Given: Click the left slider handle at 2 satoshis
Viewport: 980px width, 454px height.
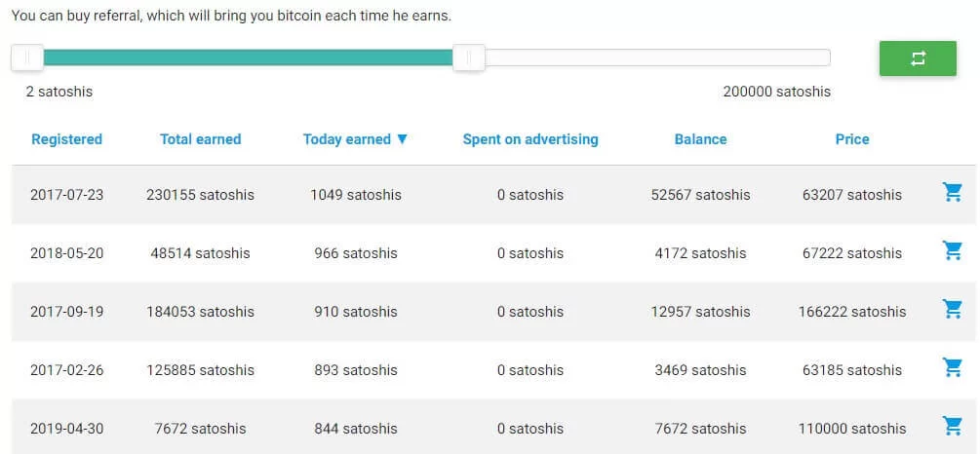Looking at the screenshot, I should coord(27,57).
